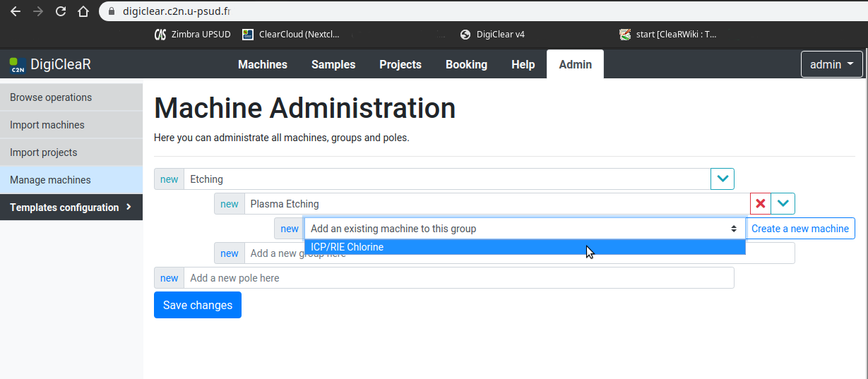Image resolution: width=868 pixels, height=379 pixels.
Task: Switch to the Machines tab
Action: coord(263,64)
